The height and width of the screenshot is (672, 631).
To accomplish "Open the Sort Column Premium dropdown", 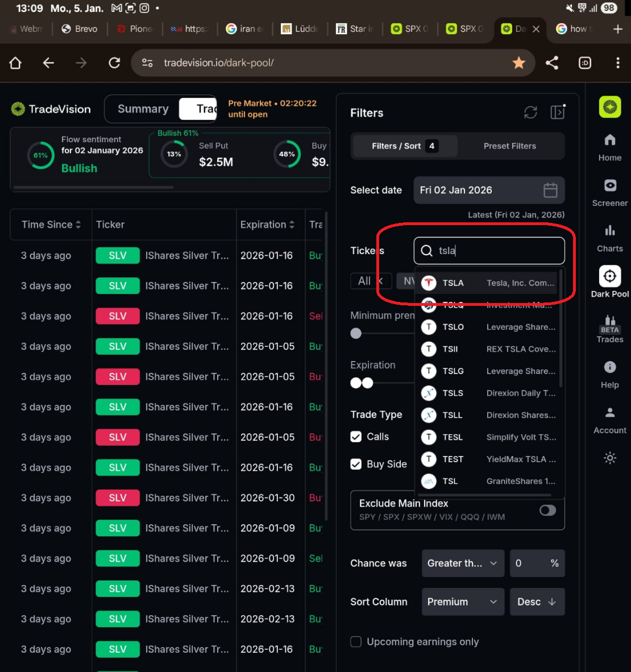I will click(x=463, y=602).
